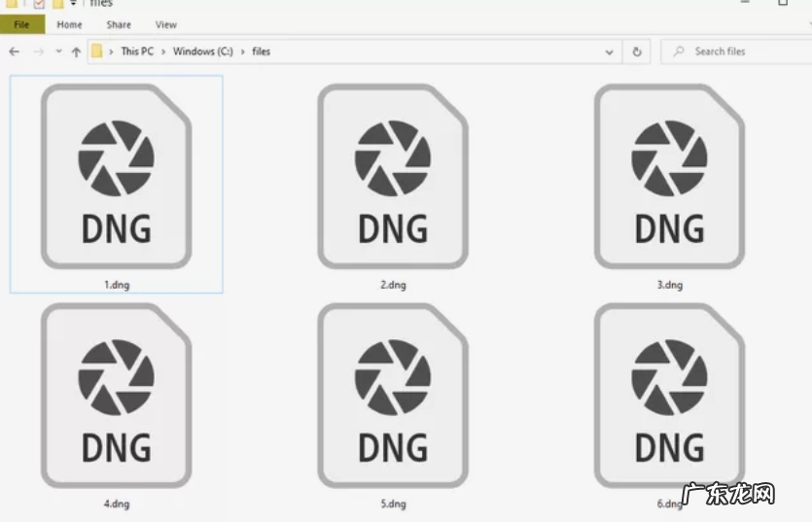Switch to the Home ribbon tab
812x522 pixels.
pyautogui.click(x=69, y=24)
